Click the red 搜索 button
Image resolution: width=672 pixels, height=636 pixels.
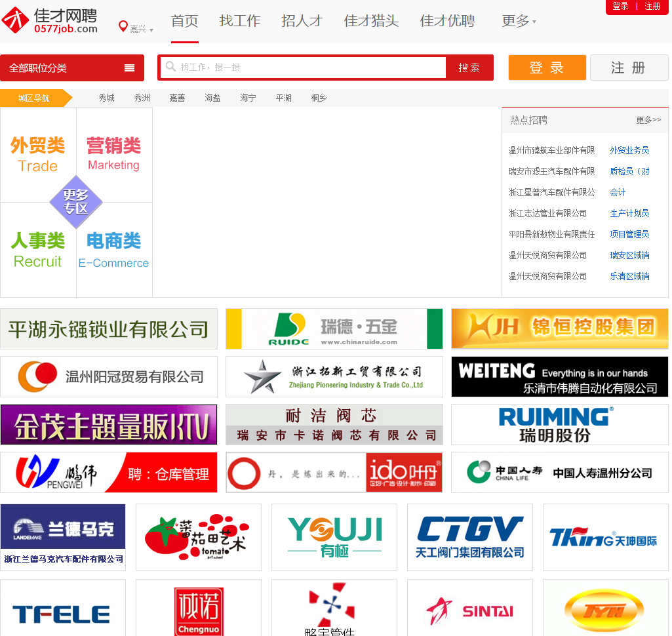(x=469, y=68)
